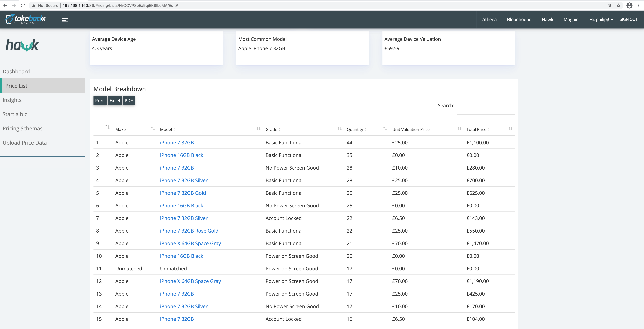Reload the page with refresh icon

click(23, 5)
